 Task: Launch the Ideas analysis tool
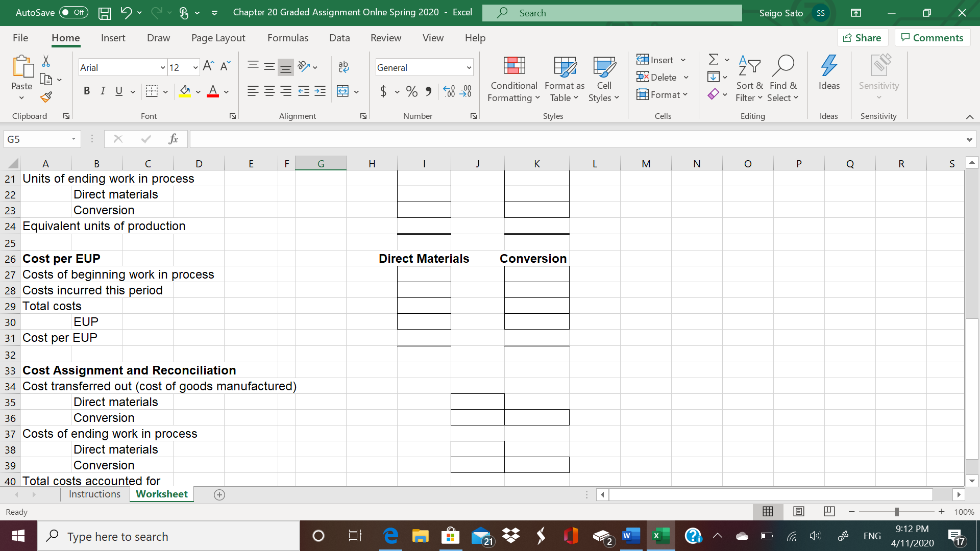pos(829,77)
